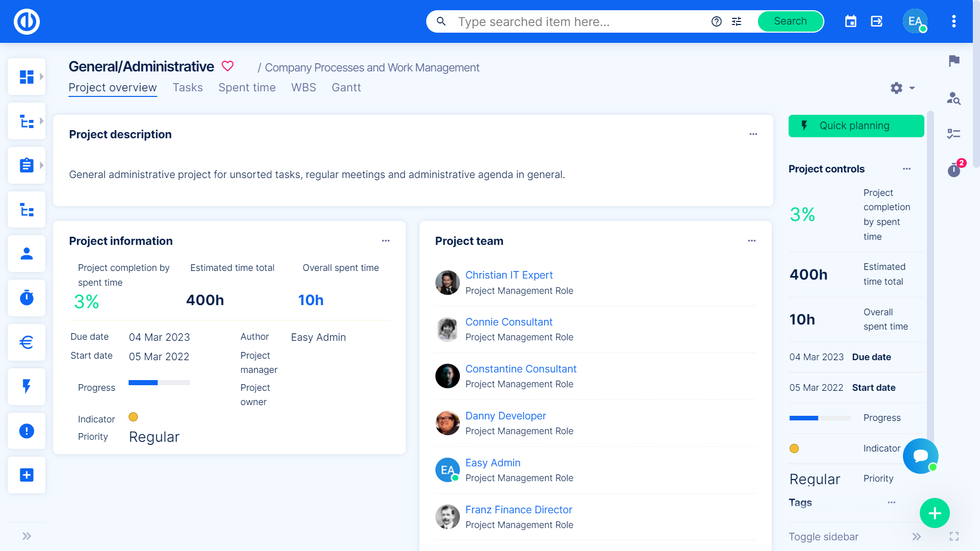Open the user search icon on right

953,98
